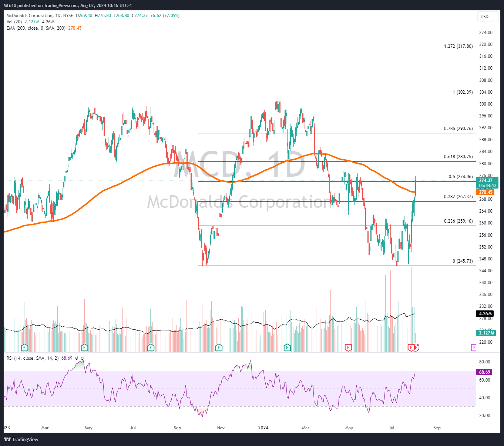
Task: Click the 288.00 price axis label
Action: [x=486, y=140]
